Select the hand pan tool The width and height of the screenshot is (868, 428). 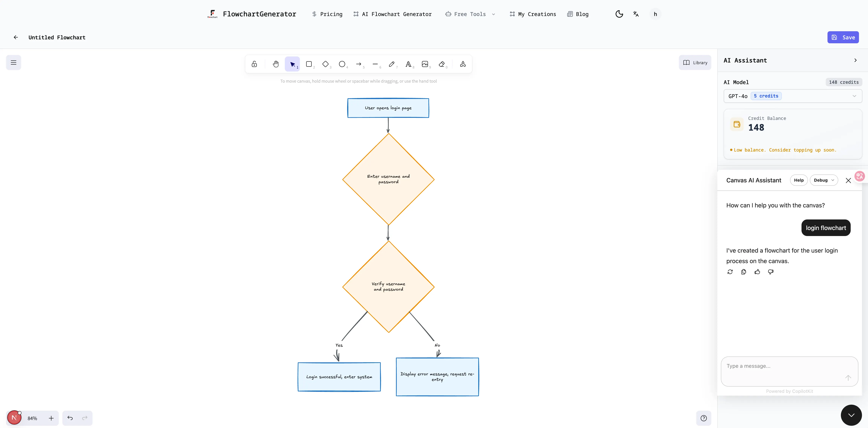pyautogui.click(x=276, y=64)
